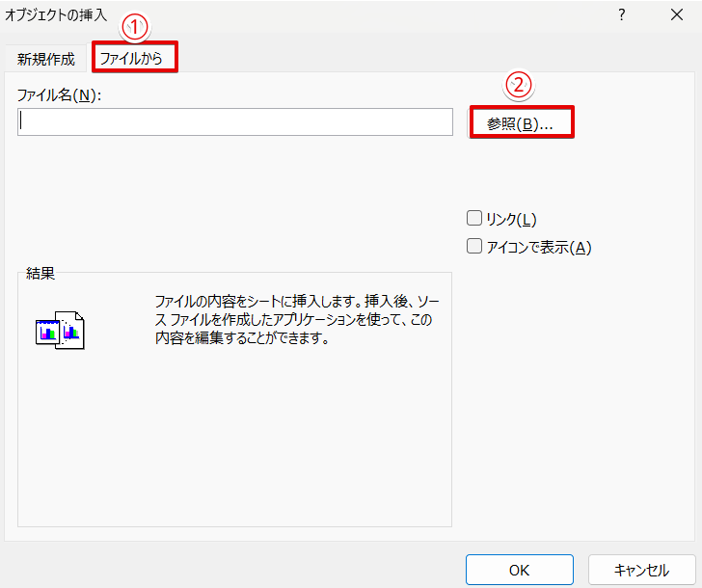Select the ファイルから tab
702x588 pixels.
click(x=135, y=59)
